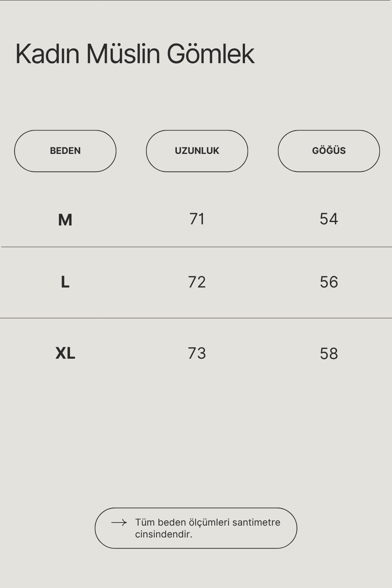Click the BEDEN header pill
The image size is (392, 588).
pyautogui.click(x=65, y=151)
